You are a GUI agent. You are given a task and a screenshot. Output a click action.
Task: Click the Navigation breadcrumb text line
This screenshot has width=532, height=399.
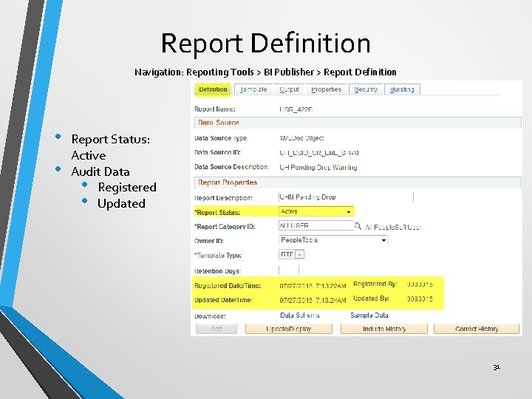pyautogui.click(x=265, y=72)
